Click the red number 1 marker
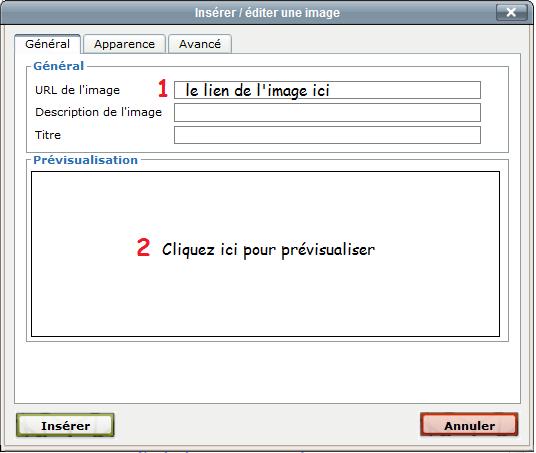 pos(163,88)
